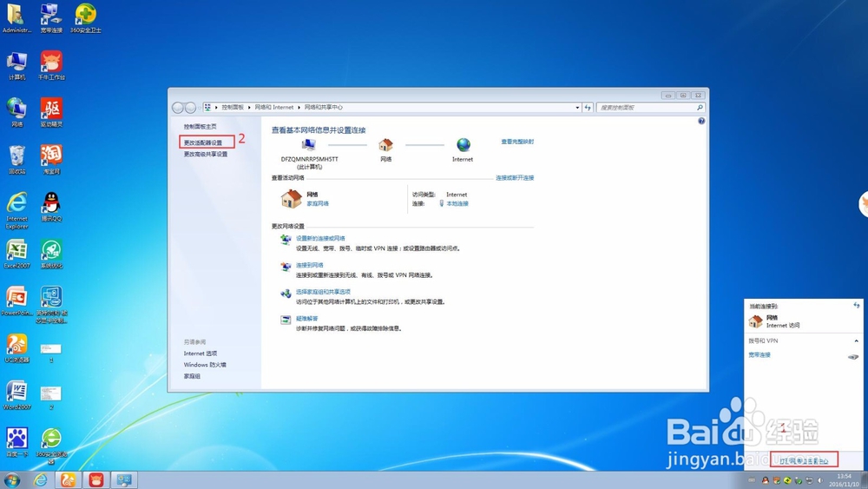Viewport: 868px width, 489px height.
Task: Click the volume speaker tray icon
Action: pyautogui.click(x=820, y=480)
